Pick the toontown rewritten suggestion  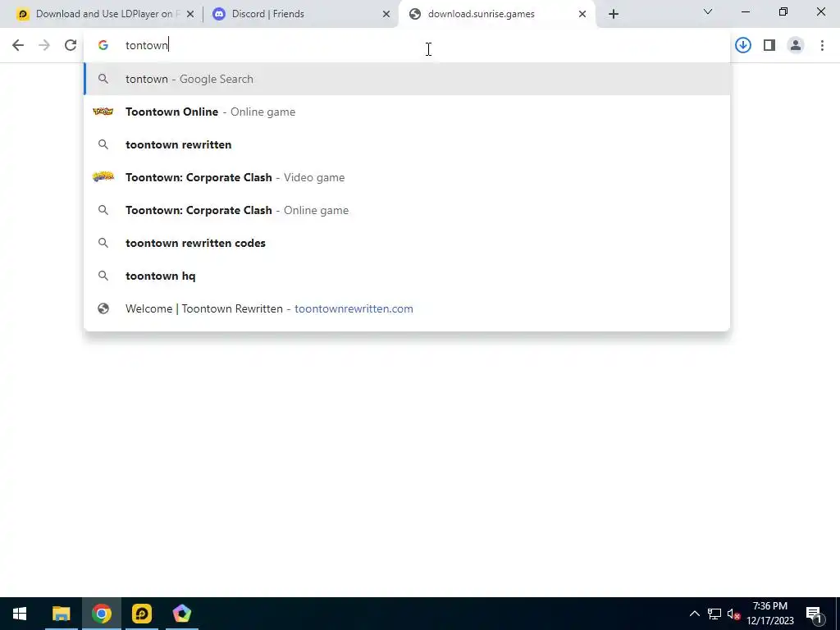pos(407,144)
